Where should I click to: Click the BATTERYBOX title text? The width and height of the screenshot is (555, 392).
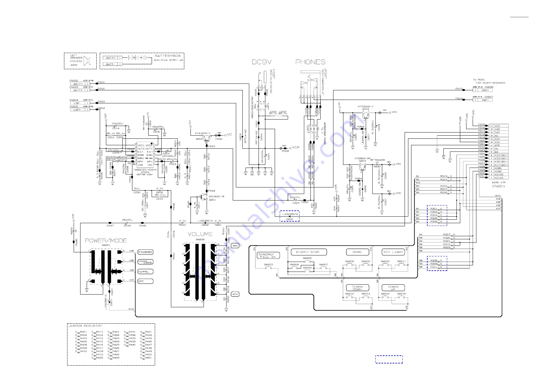(x=167, y=56)
